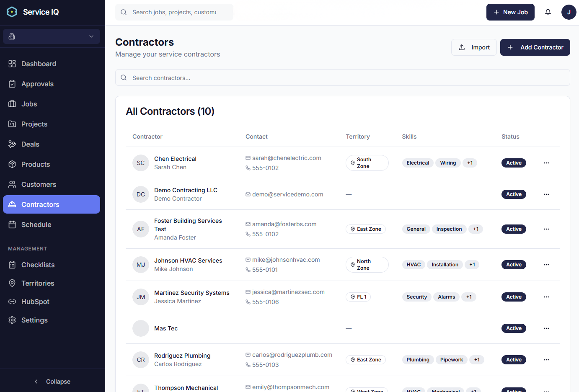Viewport: 579px width, 392px height.
Task: Click the Alarms skill tag
Action: pyautogui.click(x=447, y=297)
